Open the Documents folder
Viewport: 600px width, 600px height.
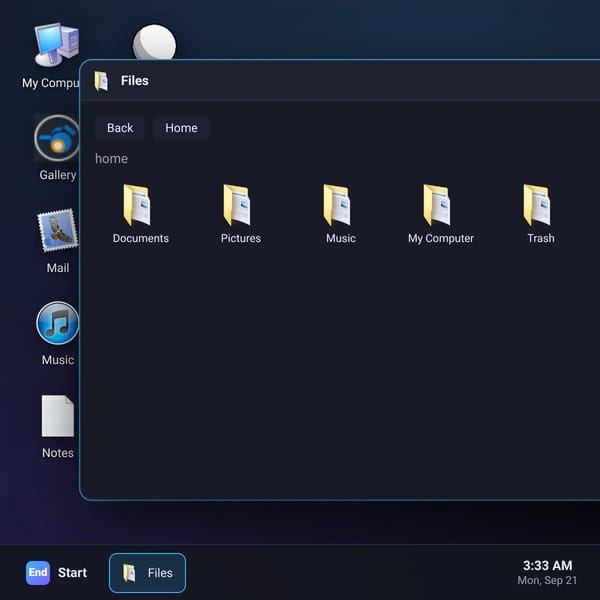pos(140,214)
